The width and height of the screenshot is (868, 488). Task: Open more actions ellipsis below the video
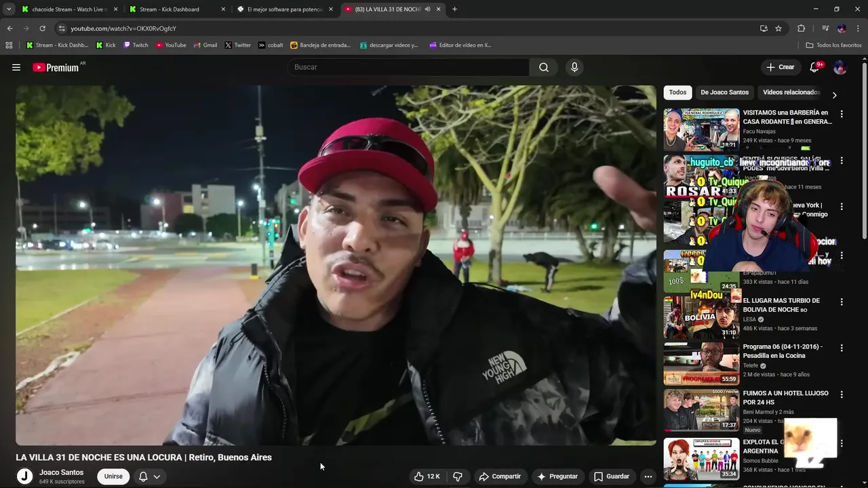point(648,476)
